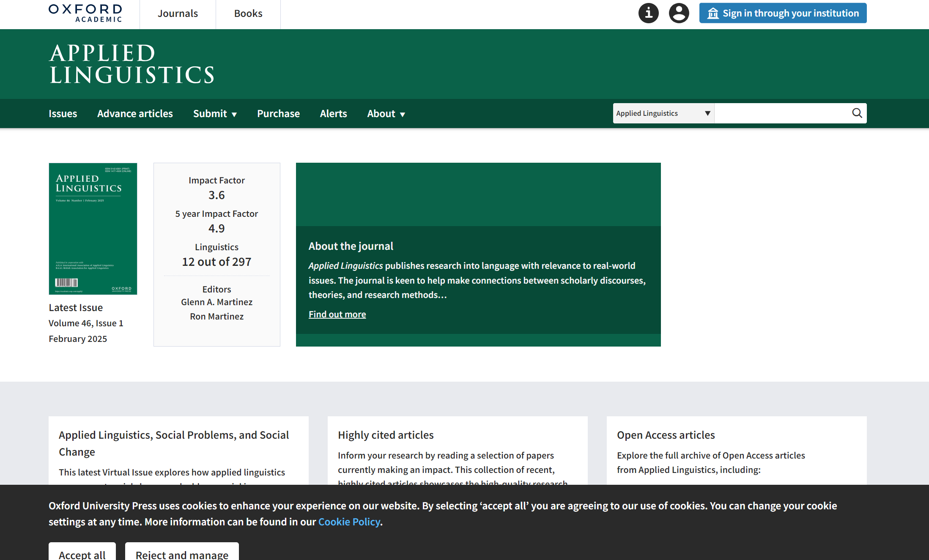Image resolution: width=929 pixels, height=560 pixels.
Task: Click the 'About the journal' heading
Action: point(351,246)
